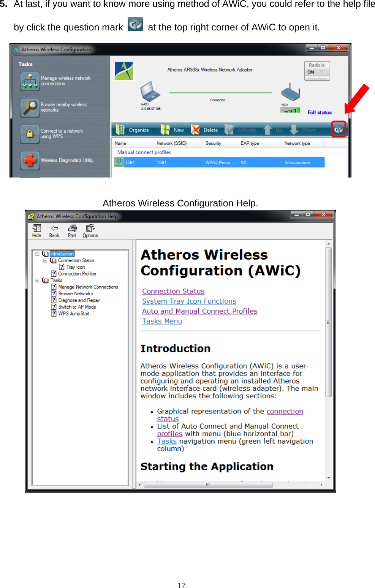Click the 'Tasks' link in bullet list
This screenshot has width=375, height=588.
[x=167, y=441]
